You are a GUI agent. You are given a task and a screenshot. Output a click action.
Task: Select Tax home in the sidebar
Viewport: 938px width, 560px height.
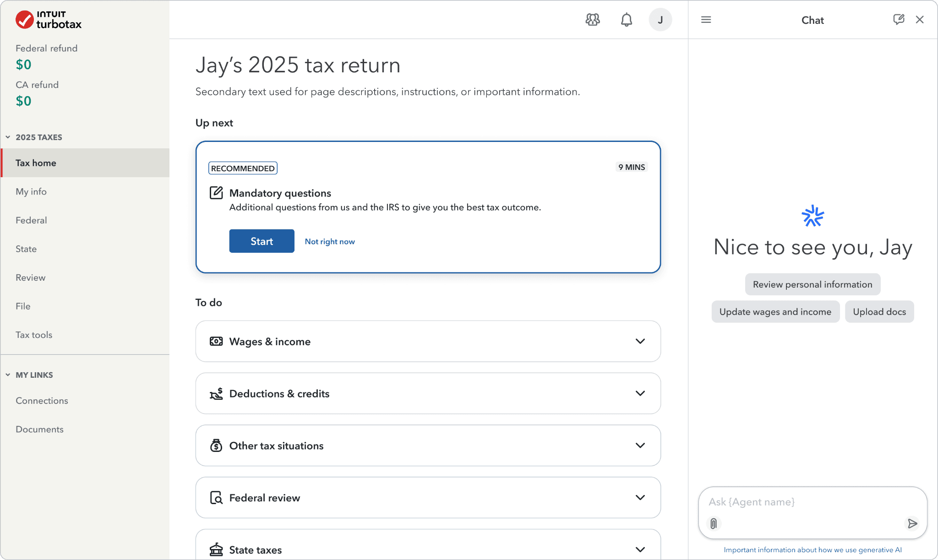coord(85,163)
